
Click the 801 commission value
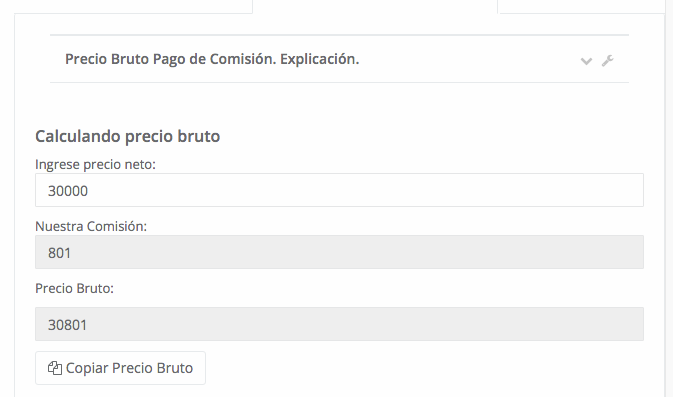[x=59, y=253]
